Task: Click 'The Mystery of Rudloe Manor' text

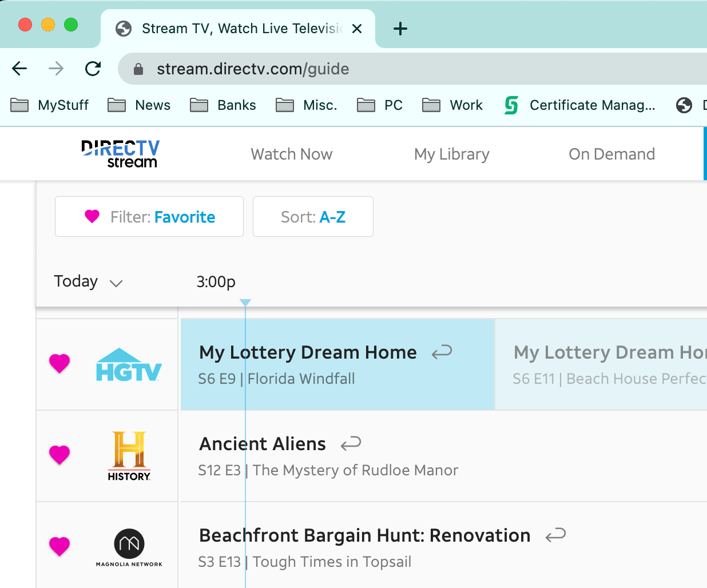Action: tap(356, 470)
